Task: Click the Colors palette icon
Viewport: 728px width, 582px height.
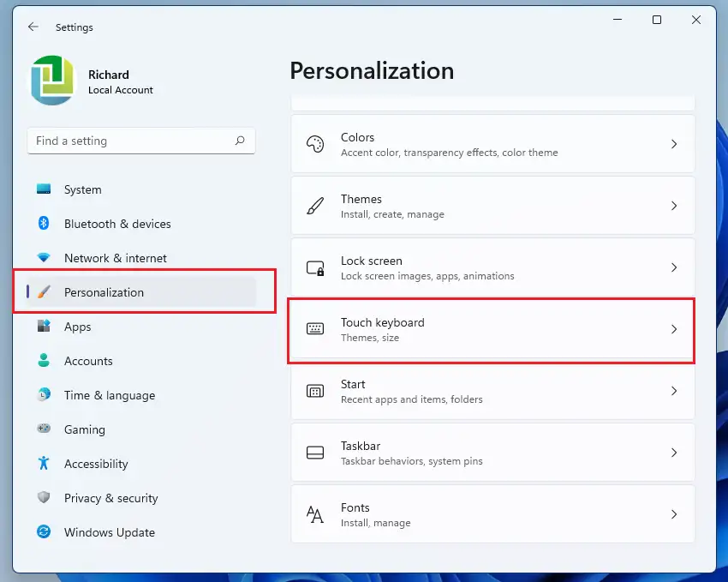Action: [315, 144]
